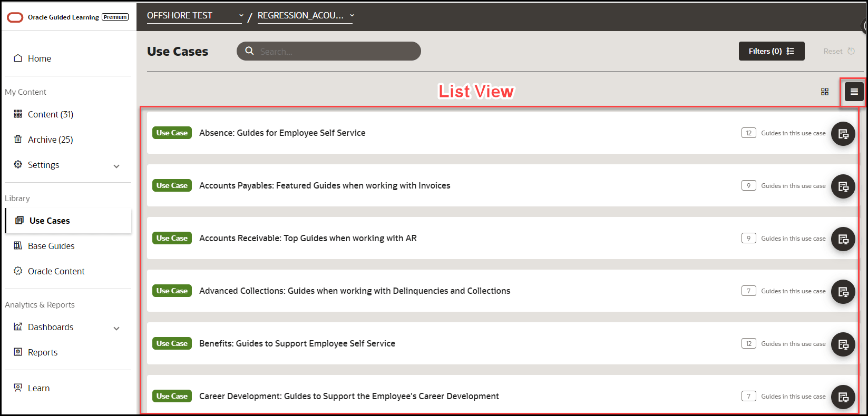Viewport: 868px width, 416px height.
Task: Click Settings gear icon
Action: pos(18,164)
